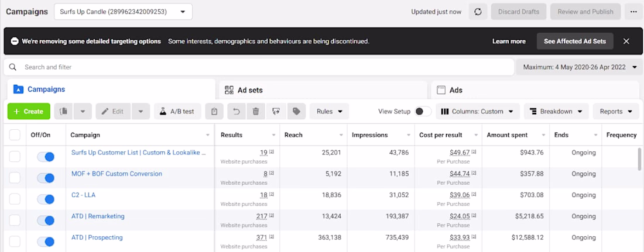Refresh the campaign data with the reload icon
Image resolution: width=644 pixels, height=252 pixels.
[478, 12]
